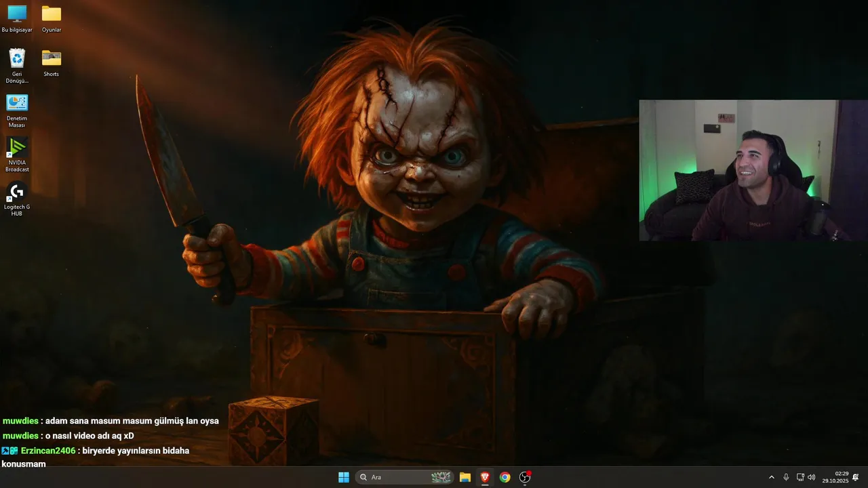Image resolution: width=868 pixels, height=488 pixels.
Task: Click chat username Erzincan2406
Action: [x=48, y=451]
